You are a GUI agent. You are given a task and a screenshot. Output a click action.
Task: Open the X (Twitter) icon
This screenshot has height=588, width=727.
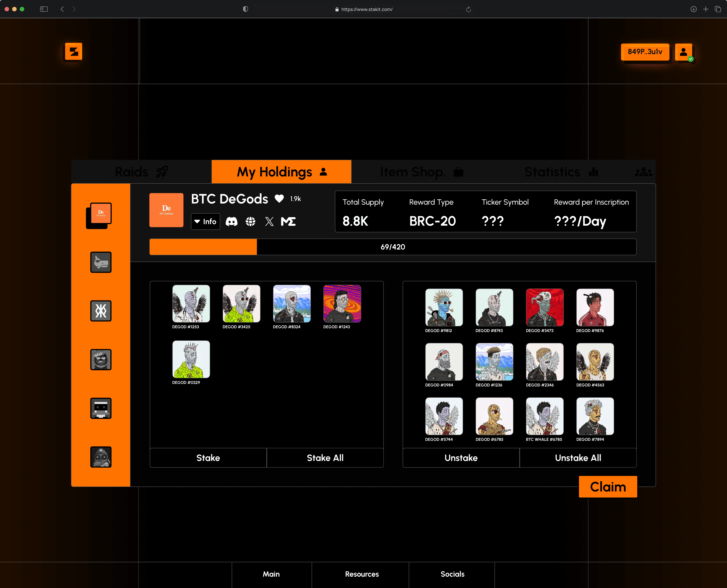click(269, 221)
